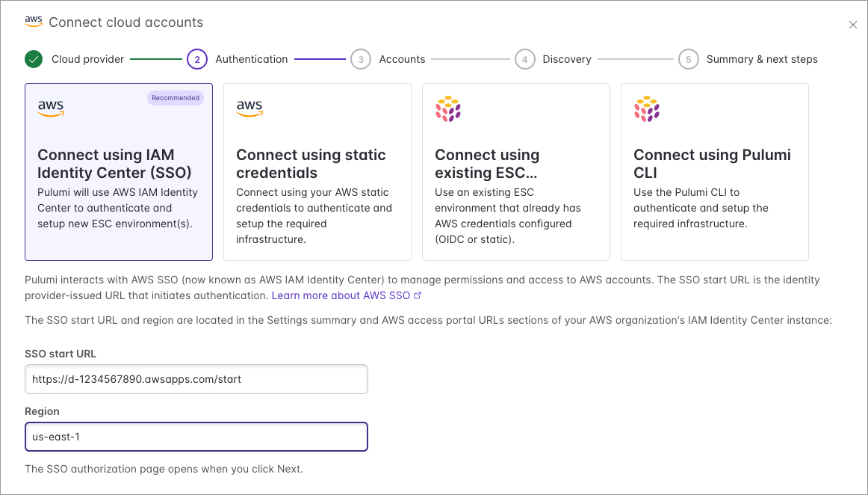Click 'Use the Pulumi CLI to authenticate' description
The image size is (868, 495).
[701, 208]
